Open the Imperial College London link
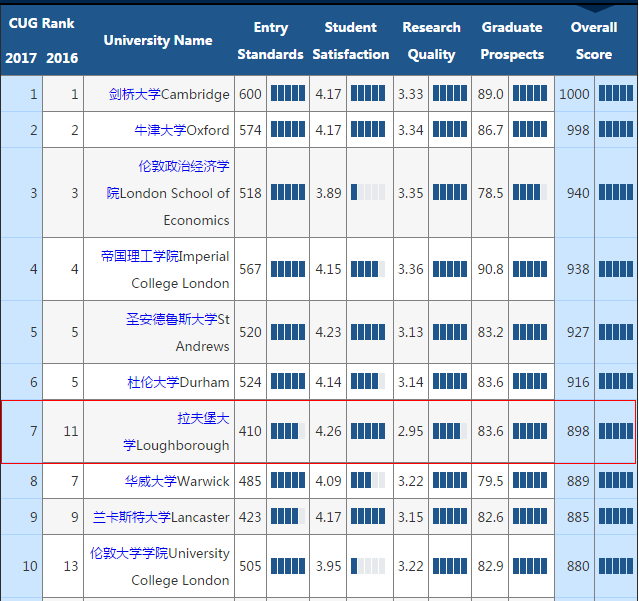Image resolution: width=639 pixels, height=601 pixels. pyautogui.click(x=165, y=269)
